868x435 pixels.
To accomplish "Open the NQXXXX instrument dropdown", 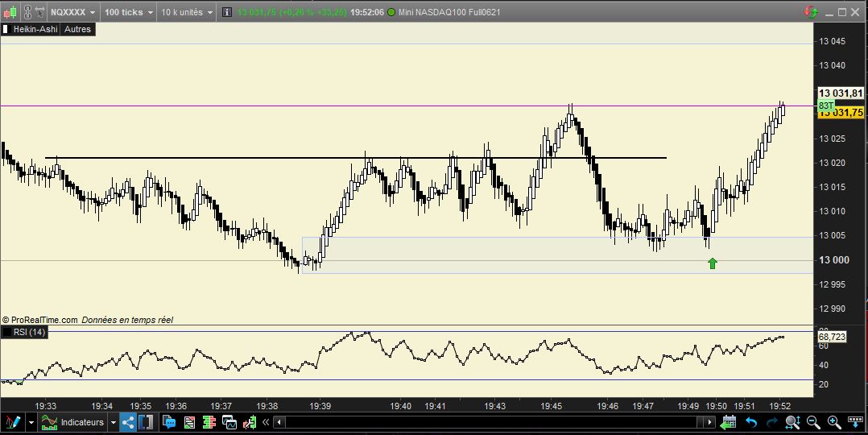I will (72, 11).
